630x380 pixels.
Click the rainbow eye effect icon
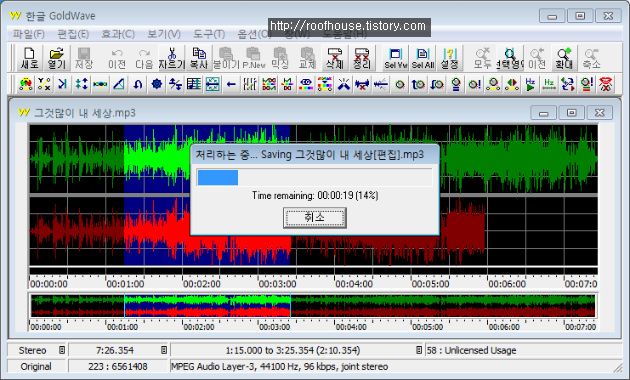click(x=306, y=84)
